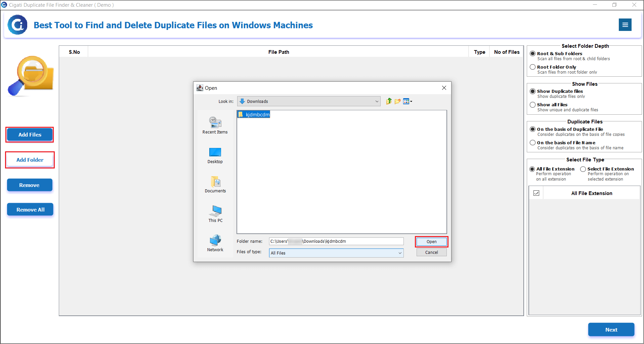This screenshot has width=644, height=344.
Task: Select This PC in dialog sidebar
Action: pos(215,214)
